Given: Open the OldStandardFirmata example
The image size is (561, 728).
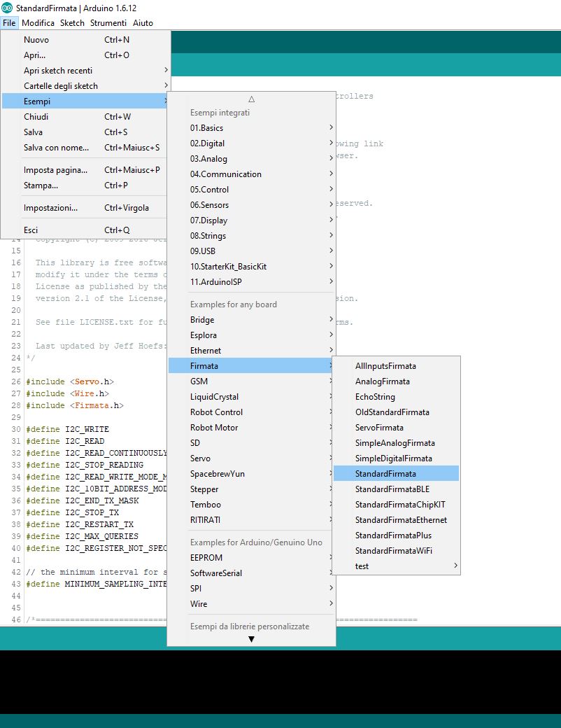Looking at the screenshot, I should pos(397,412).
